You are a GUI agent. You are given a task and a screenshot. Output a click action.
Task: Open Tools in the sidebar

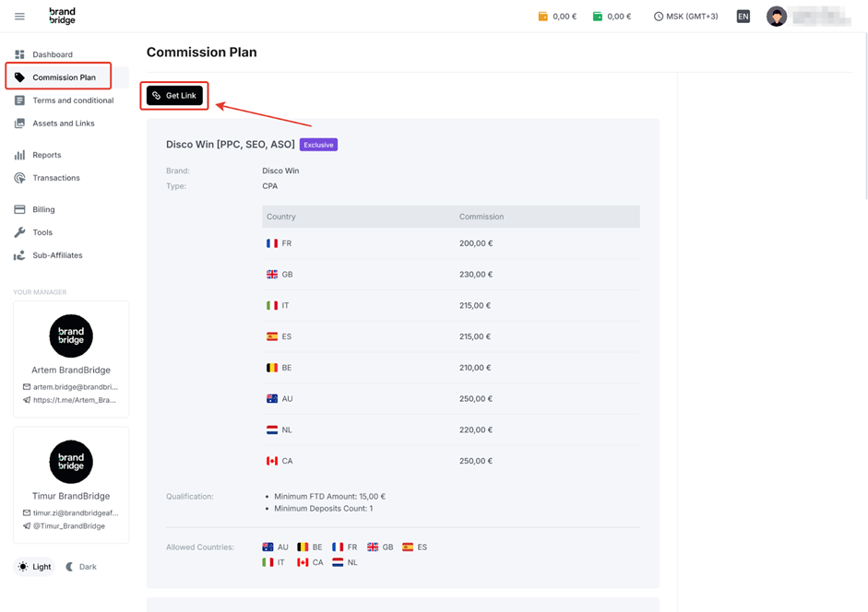pos(42,232)
